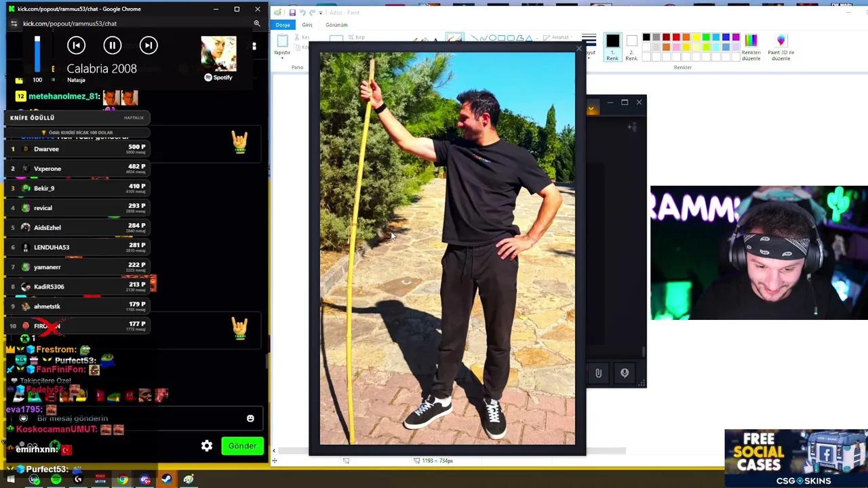Image resolution: width=868 pixels, height=488 pixels.
Task: Select 2. Renk as active color
Action: (631, 47)
